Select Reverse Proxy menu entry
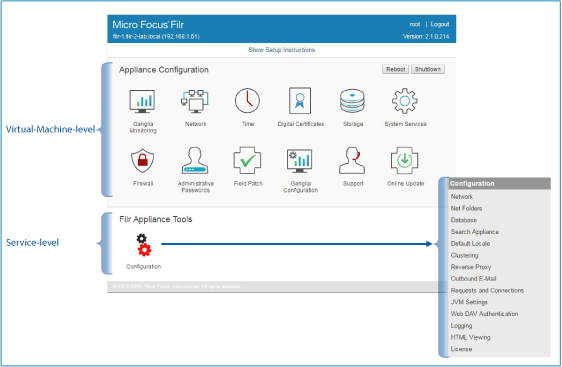This screenshot has height=367, width=562. coord(471,267)
